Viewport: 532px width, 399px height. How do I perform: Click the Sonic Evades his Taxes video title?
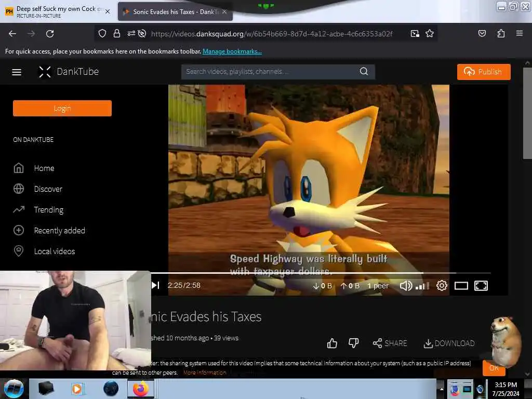point(206,316)
